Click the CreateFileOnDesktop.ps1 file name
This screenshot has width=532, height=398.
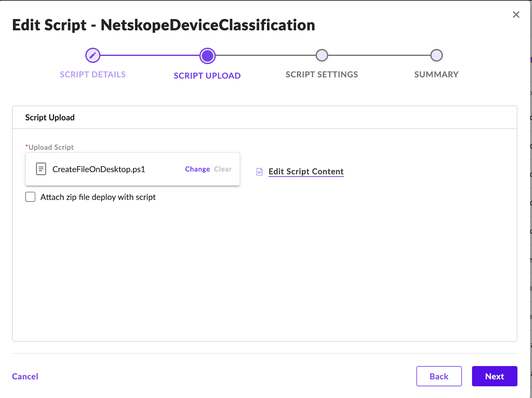click(99, 169)
